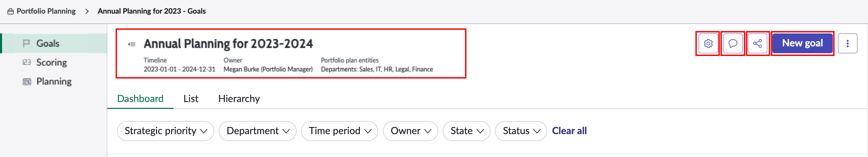Open the settings gear icon
The width and height of the screenshot is (868, 157).
click(708, 43)
